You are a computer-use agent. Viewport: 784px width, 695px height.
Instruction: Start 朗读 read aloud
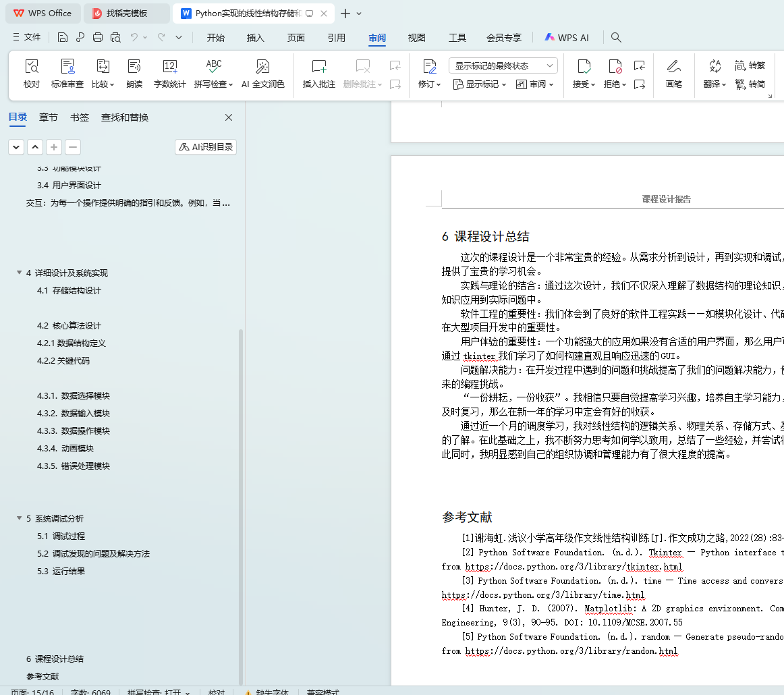pos(134,74)
